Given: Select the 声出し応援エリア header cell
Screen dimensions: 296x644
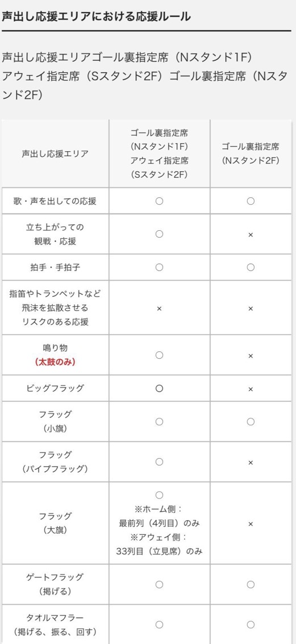Looking at the screenshot, I should coord(56,154).
